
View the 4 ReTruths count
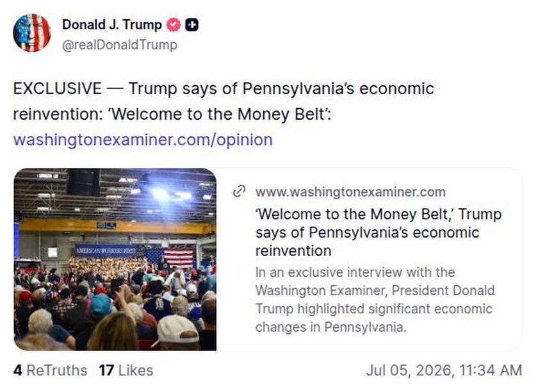[x=50, y=370]
